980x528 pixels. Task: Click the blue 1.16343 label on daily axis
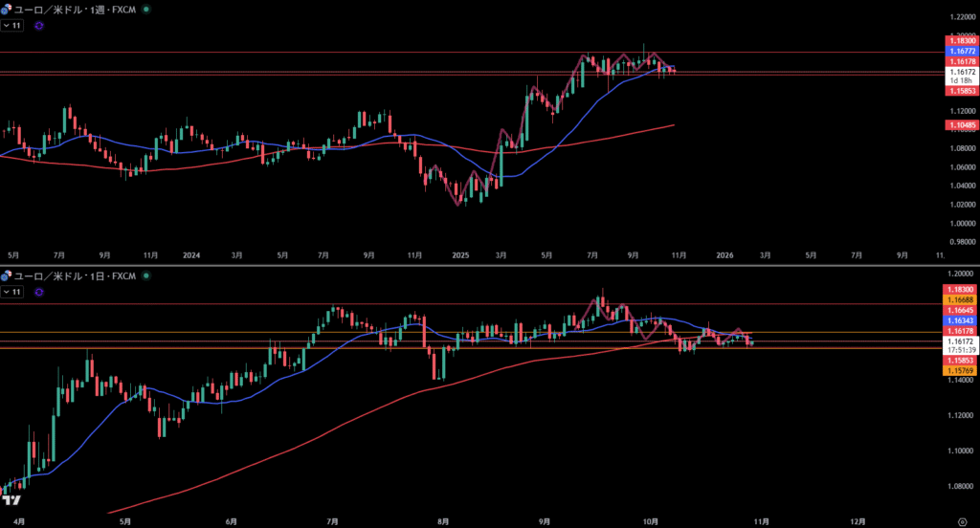[x=960, y=320]
